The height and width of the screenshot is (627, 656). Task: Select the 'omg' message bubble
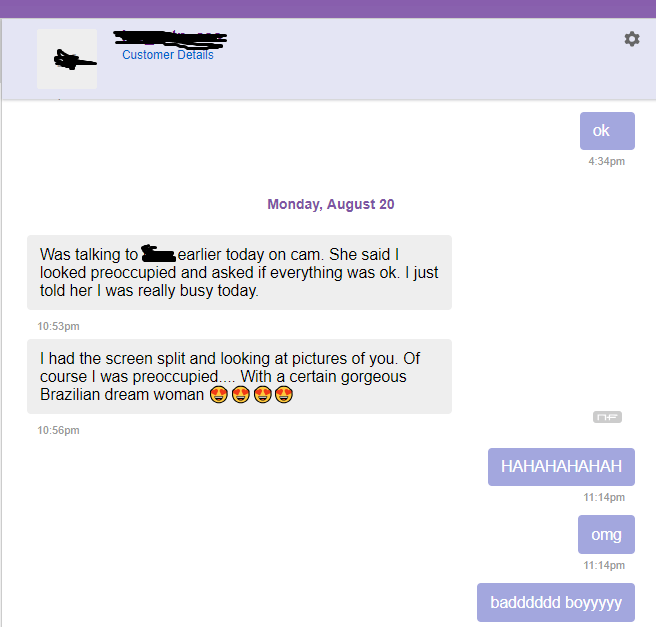coord(606,535)
